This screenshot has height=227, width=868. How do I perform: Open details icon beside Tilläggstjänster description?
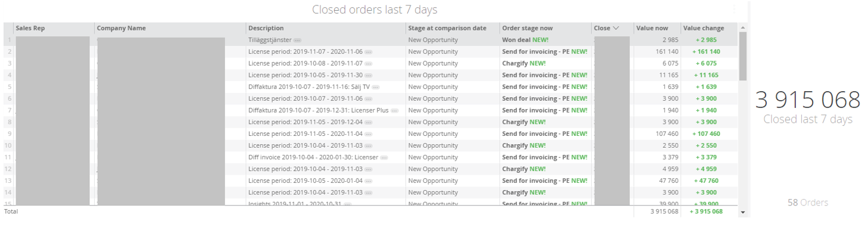pyautogui.click(x=298, y=40)
